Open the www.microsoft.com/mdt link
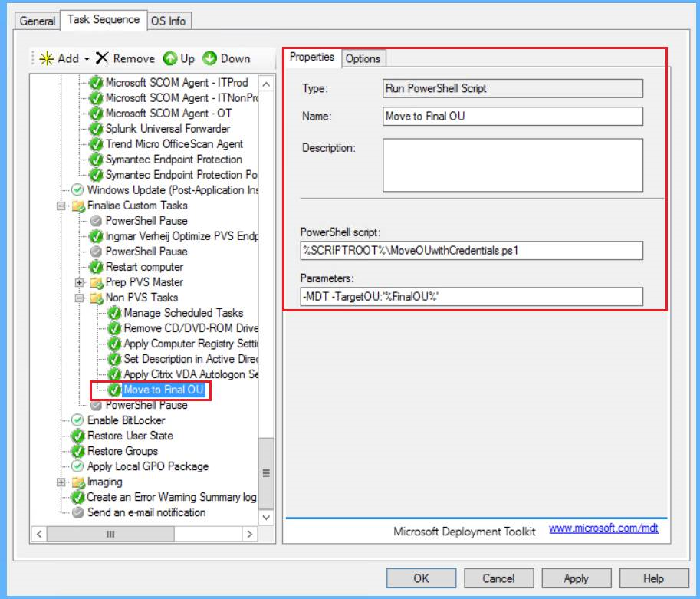This screenshot has height=599, width=700. coord(603,528)
